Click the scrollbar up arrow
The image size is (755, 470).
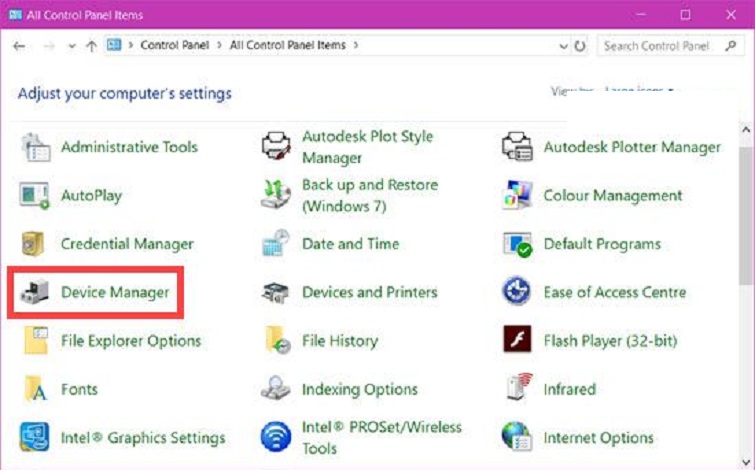click(746, 130)
